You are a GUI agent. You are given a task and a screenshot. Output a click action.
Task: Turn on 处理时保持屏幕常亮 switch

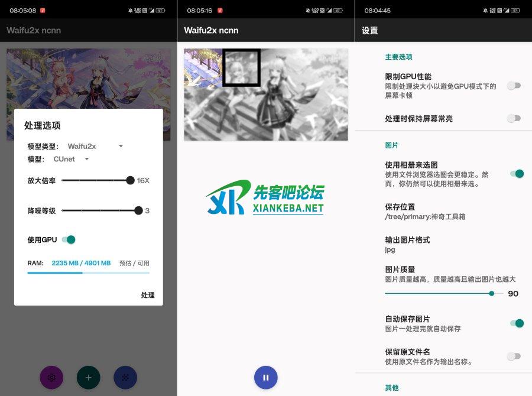point(514,118)
